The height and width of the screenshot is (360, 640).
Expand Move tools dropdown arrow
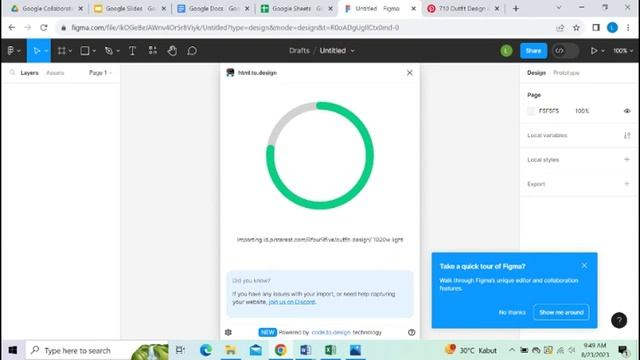47,51
